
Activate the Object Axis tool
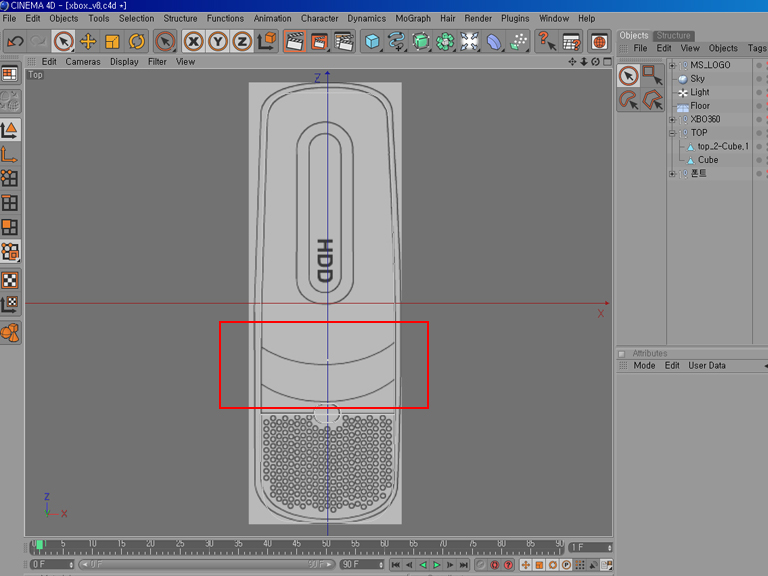(10, 154)
